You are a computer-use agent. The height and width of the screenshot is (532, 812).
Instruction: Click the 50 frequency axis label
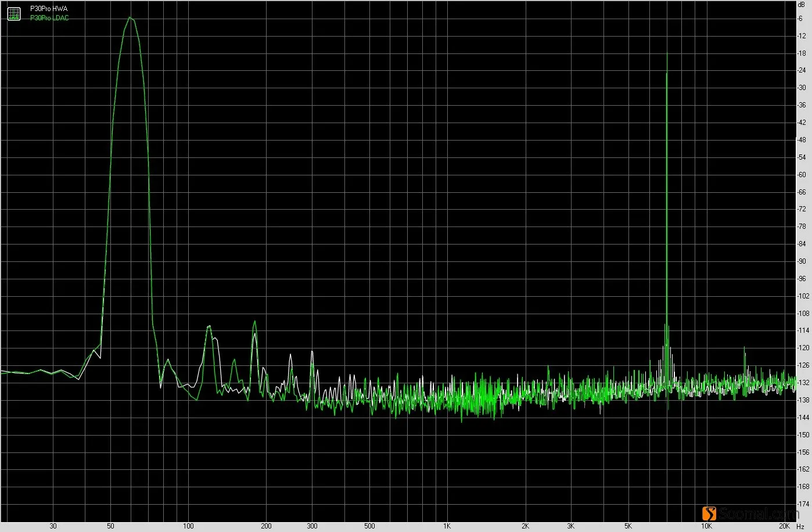point(110,526)
